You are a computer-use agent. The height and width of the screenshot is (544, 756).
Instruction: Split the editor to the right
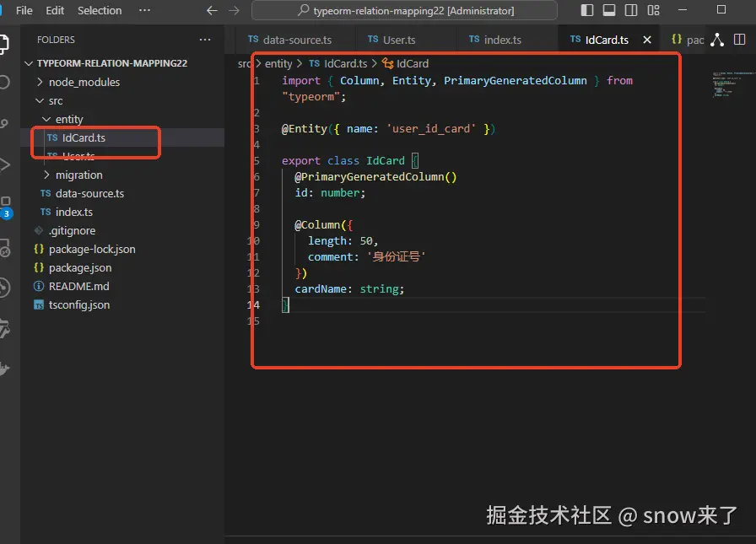739,40
